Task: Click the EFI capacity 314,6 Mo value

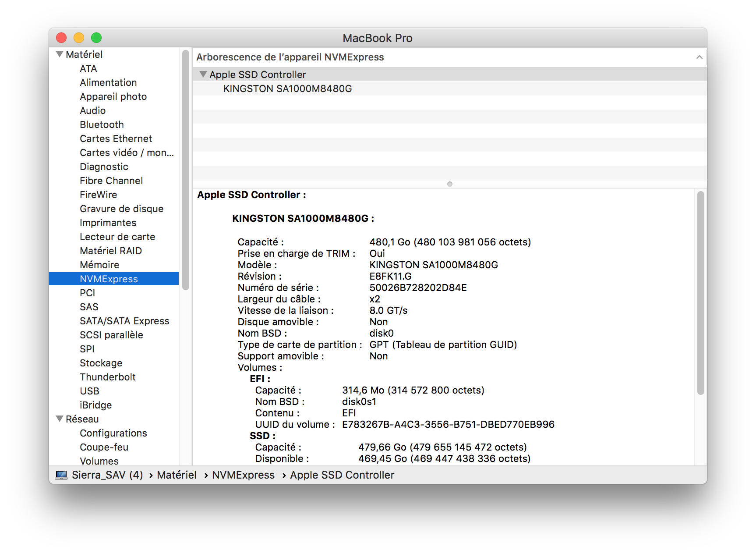Action: point(413,390)
